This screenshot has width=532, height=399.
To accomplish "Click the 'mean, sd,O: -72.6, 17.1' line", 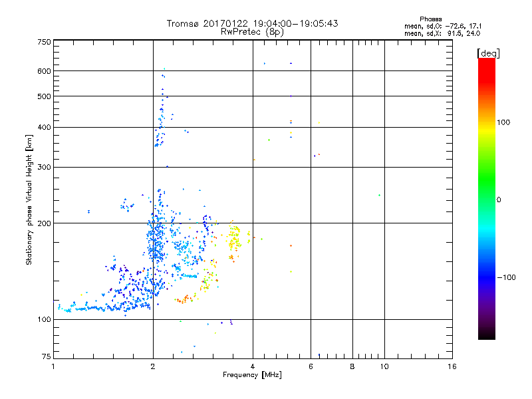I will 442,26.
